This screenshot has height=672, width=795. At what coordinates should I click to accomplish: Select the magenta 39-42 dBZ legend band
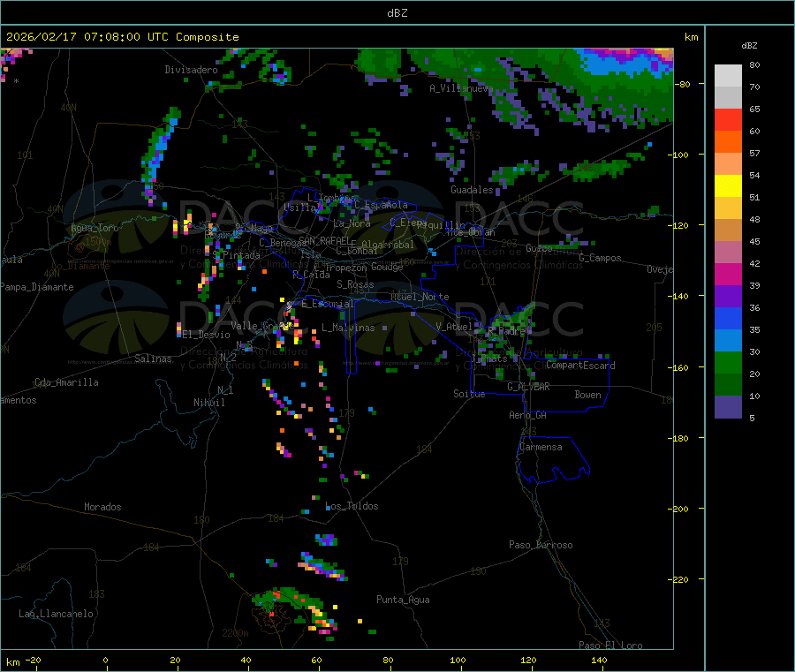[728, 274]
